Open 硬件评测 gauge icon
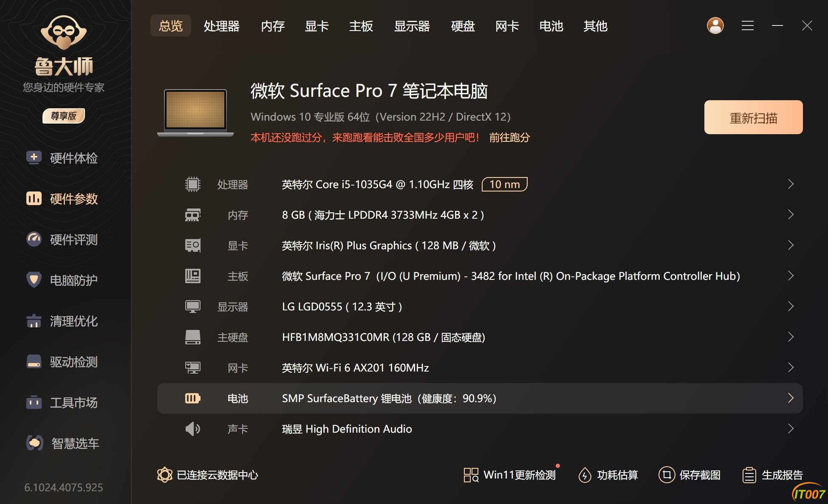 click(x=34, y=239)
